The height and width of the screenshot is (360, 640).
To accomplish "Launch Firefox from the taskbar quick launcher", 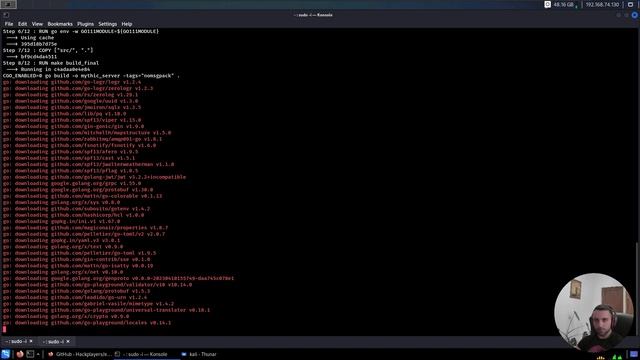I will point(20,354).
